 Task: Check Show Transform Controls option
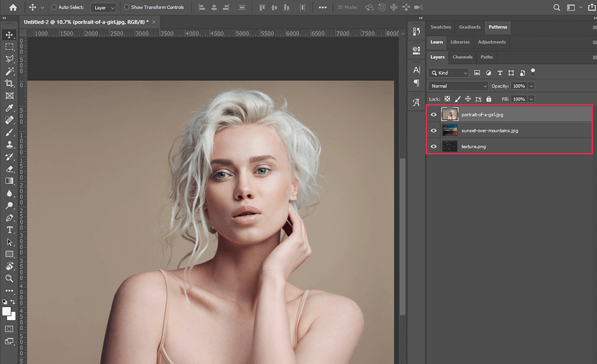pos(127,8)
